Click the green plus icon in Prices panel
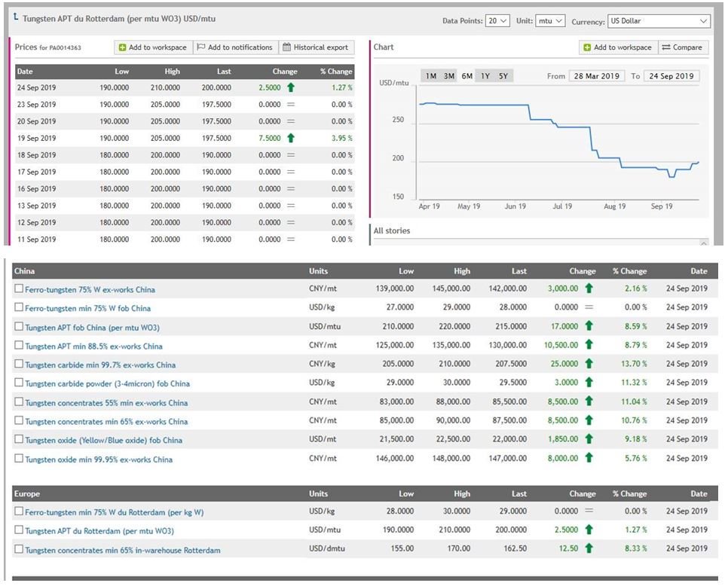The image size is (728, 586). (x=123, y=47)
